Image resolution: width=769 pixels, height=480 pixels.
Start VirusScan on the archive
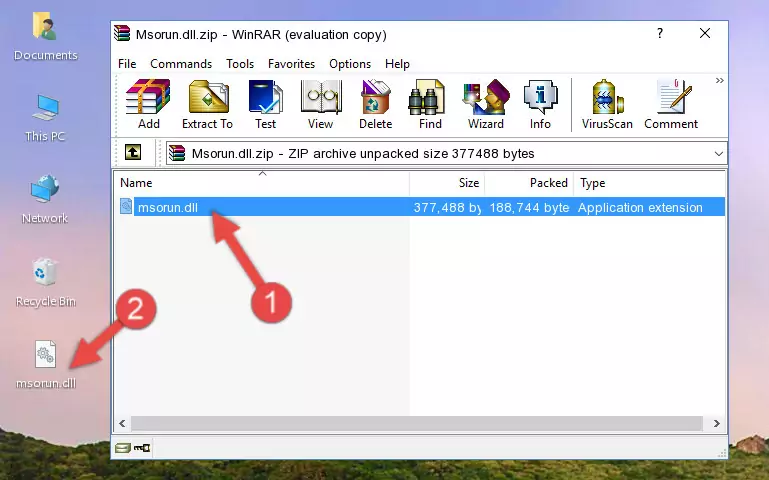click(x=607, y=104)
